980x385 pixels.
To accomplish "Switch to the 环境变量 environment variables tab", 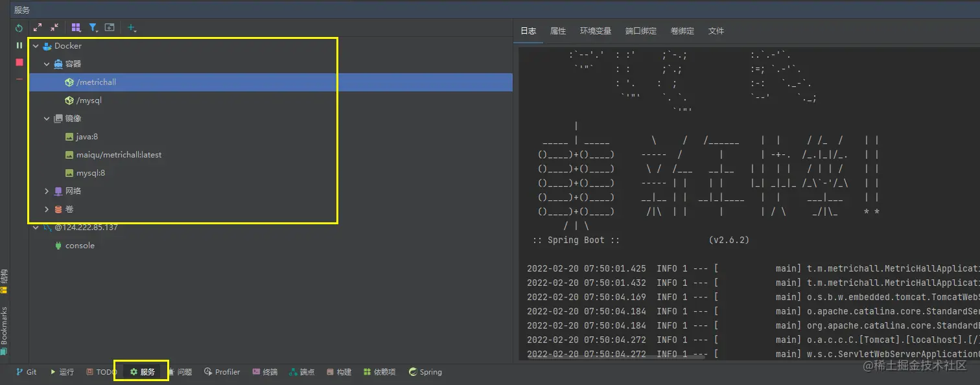I will pyautogui.click(x=596, y=31).
